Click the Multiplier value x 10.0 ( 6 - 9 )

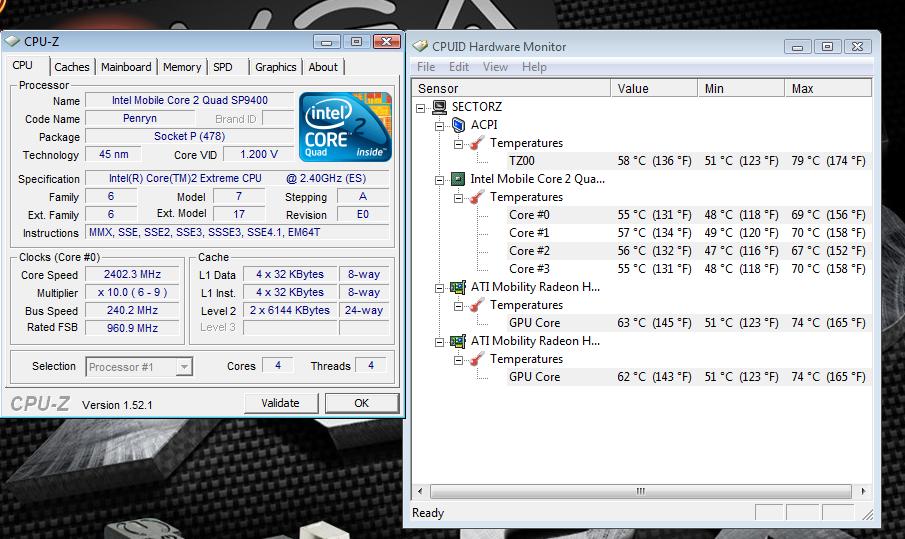tap(132, 292)
